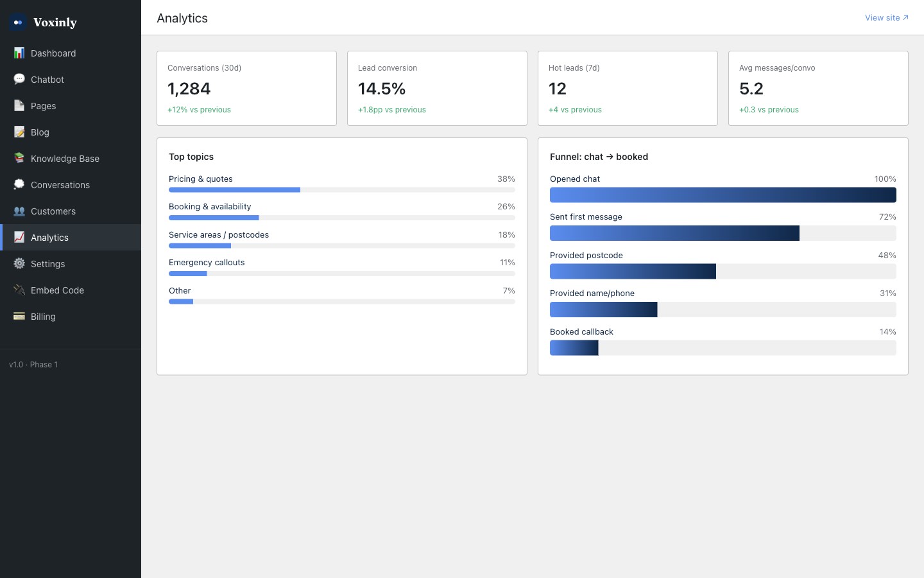Click the Sent first message funnel bar
Image resolution: width=924 pixels, height=578 pixels.
point(723,233)
